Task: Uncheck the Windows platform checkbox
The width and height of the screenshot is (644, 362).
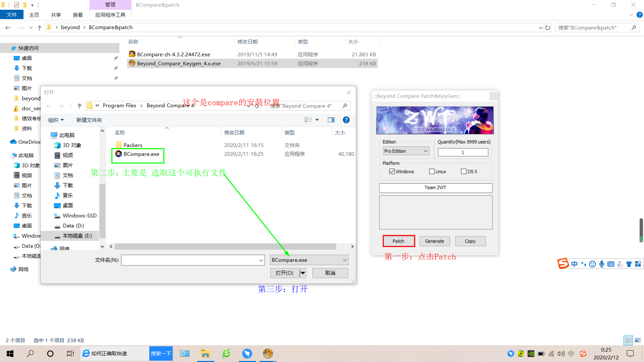Action: click(x=392, y=171)
